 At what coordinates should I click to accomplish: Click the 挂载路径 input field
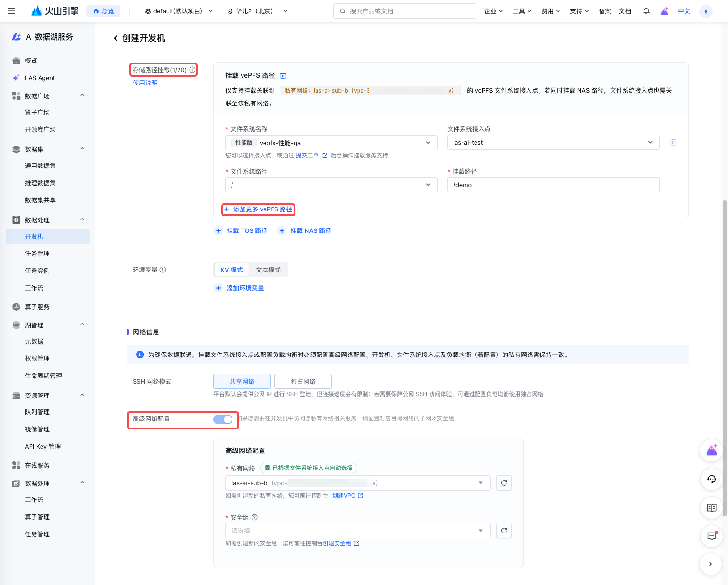(x=553, y=185)
